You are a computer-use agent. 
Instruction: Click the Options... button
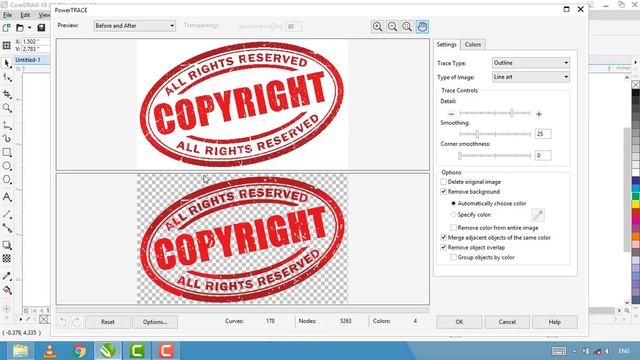pos(155,322)
